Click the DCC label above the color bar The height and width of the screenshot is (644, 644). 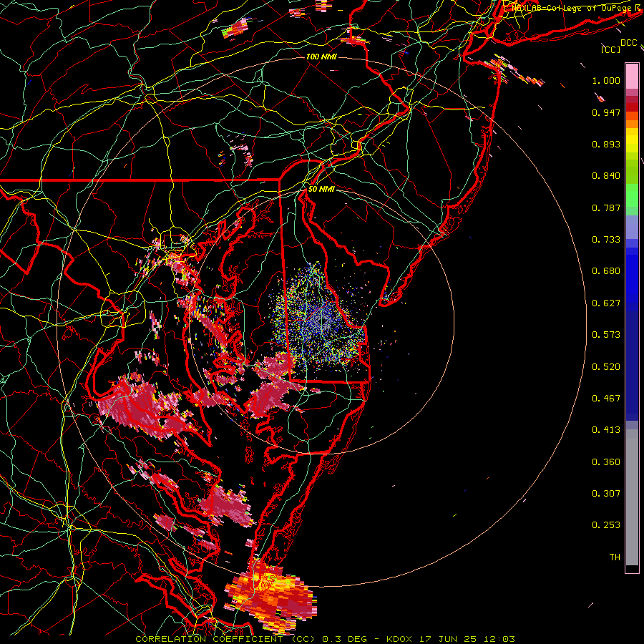[x=629, y=43]
